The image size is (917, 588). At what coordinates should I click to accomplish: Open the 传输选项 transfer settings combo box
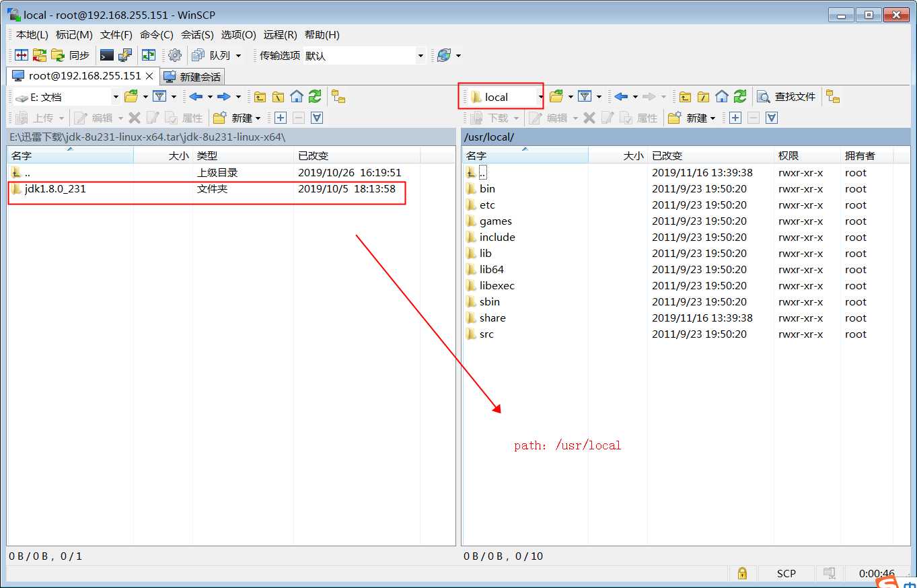point(364,55)
